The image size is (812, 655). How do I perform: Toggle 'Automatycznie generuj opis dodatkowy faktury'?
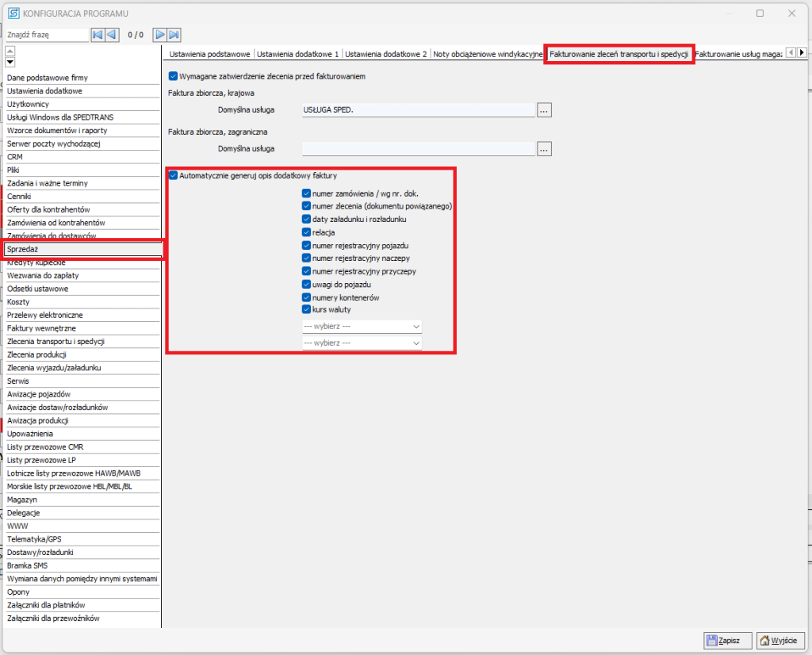174,175
